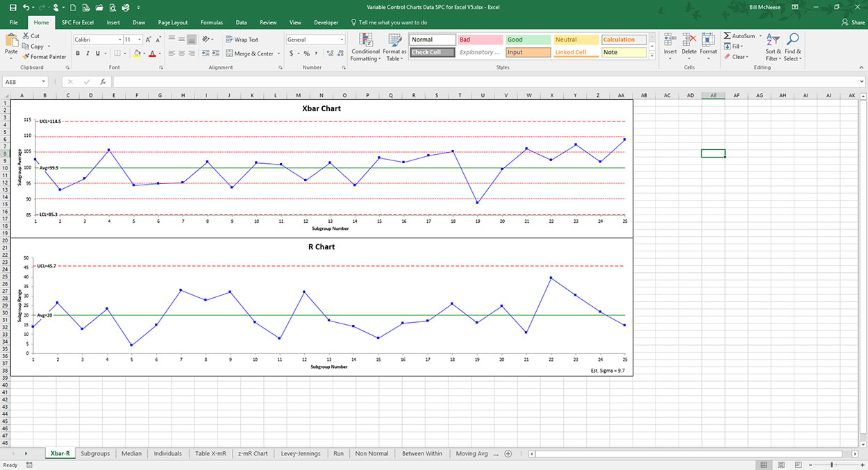Expand the Merge & Center options
868x470 pixels.
[x=279, y=53]
